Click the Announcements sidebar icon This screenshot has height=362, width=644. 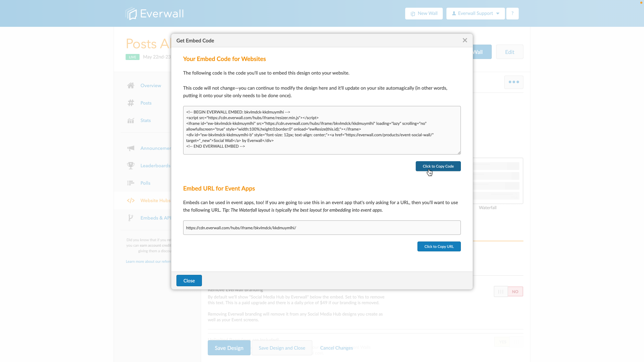click(131, 148)
